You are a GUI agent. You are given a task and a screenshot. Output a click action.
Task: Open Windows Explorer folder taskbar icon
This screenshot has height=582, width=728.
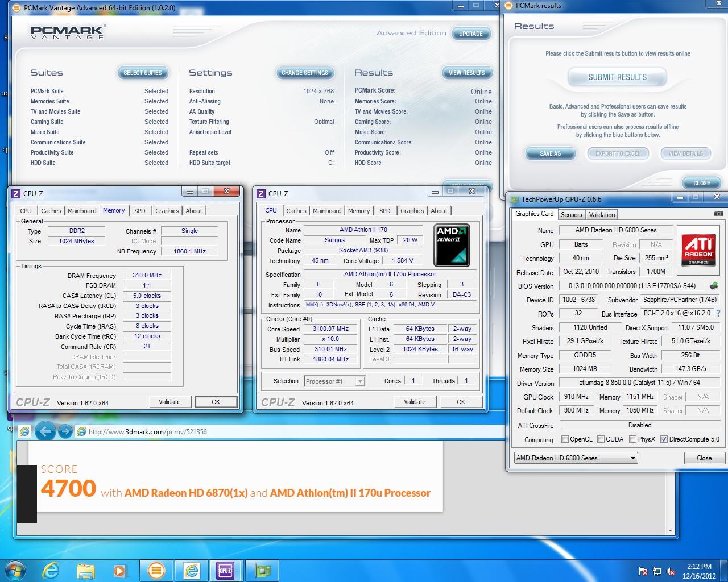[x=85, y=570]
